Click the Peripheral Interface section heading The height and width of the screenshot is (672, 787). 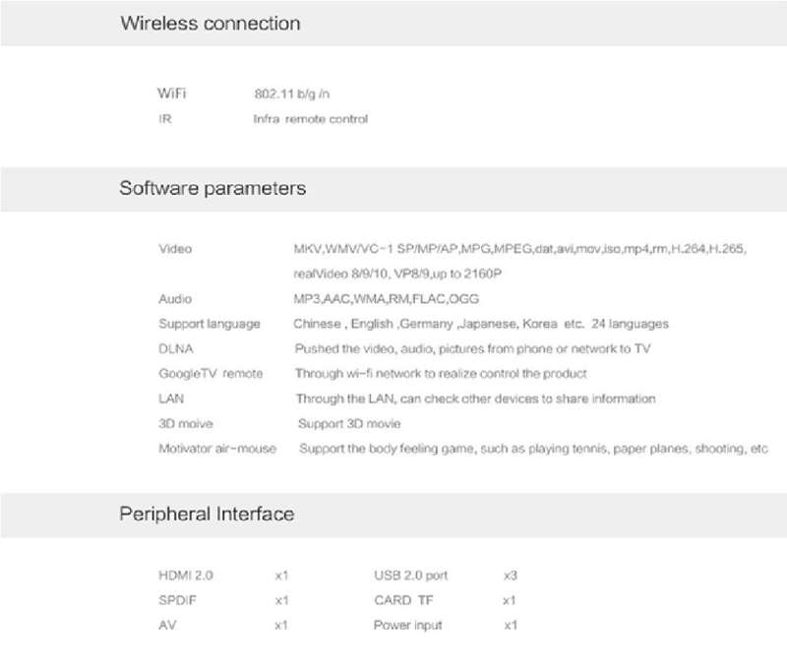[x=207, y=514]
